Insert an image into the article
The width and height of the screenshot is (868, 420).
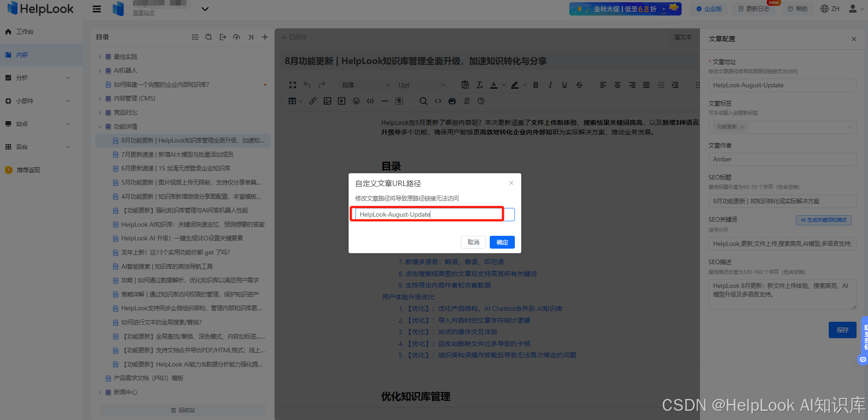328,101
